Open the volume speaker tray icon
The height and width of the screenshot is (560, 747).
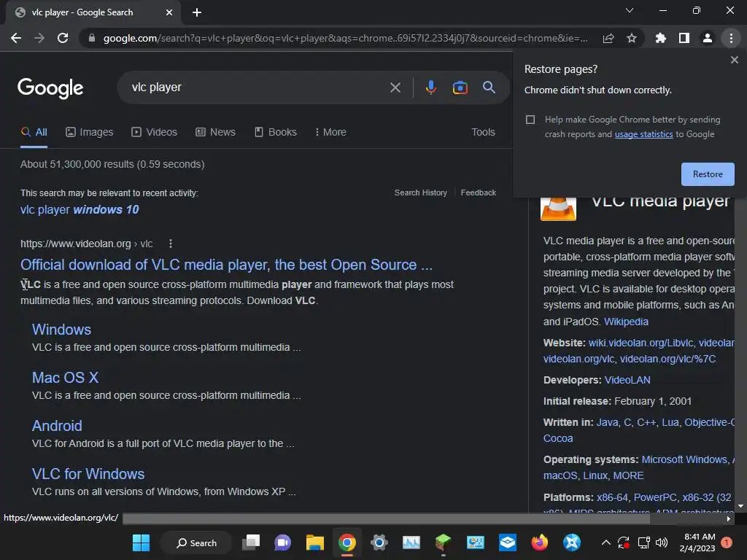(661, 542)
